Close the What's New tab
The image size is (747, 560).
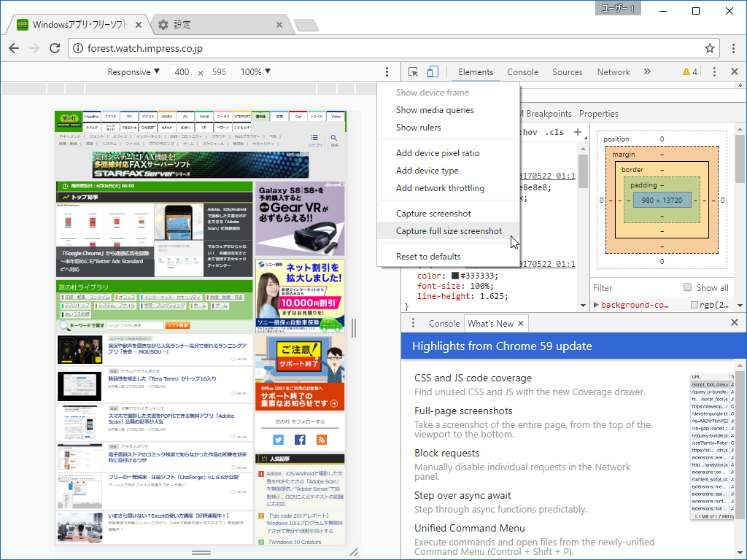coord(521,323)
